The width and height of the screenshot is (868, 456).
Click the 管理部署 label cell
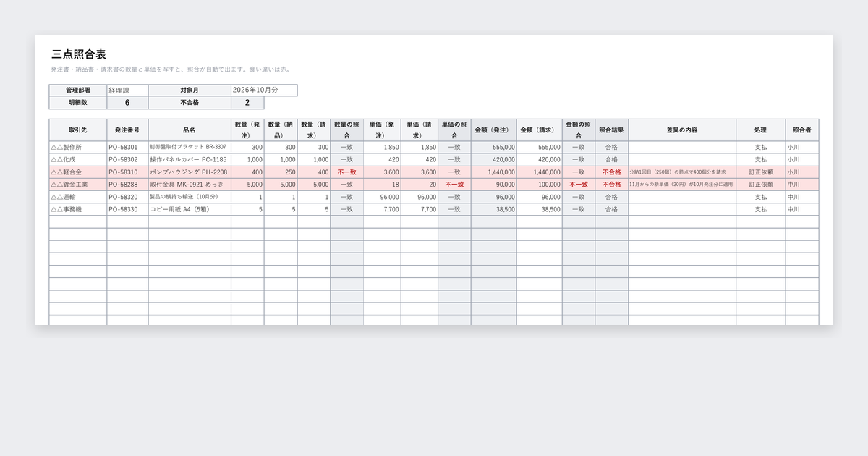(x=78, y=90)
